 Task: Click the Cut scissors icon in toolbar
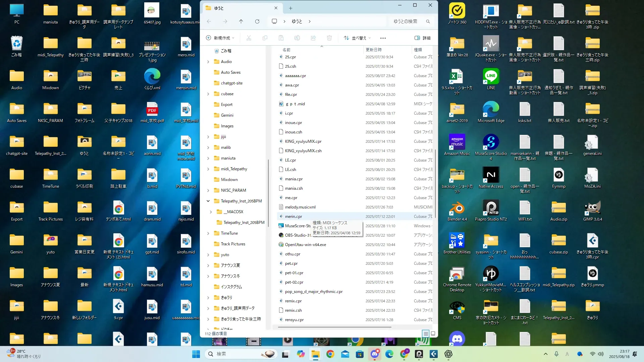249,38
